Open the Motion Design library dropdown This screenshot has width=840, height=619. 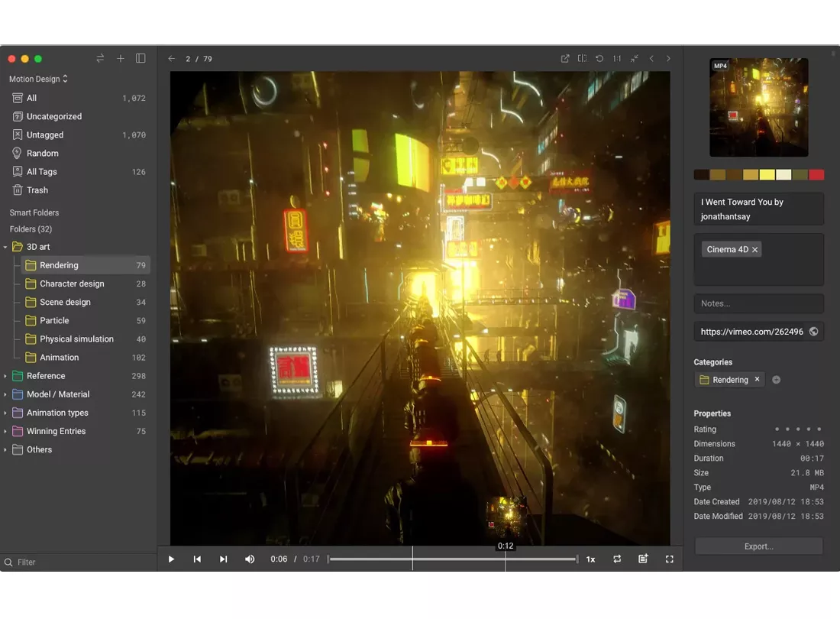[x=38, y=79]
